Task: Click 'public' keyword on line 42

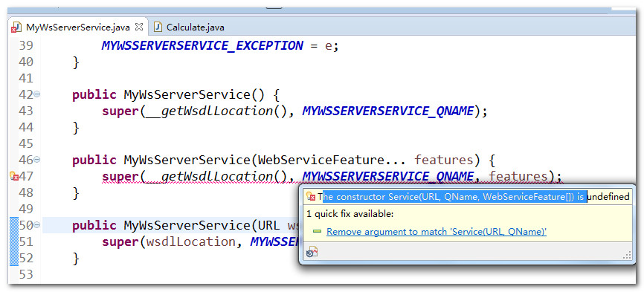Action: (94, 95)
